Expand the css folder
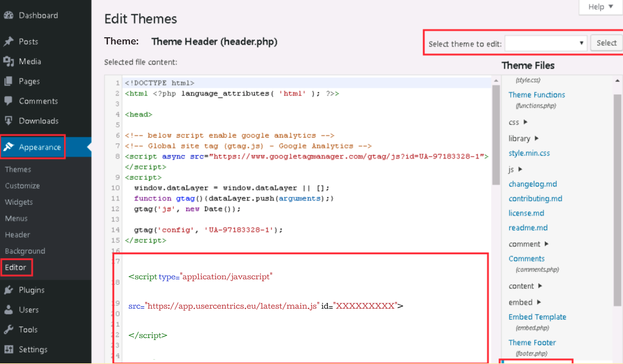623x364 pixels. (x=518, y=122)
